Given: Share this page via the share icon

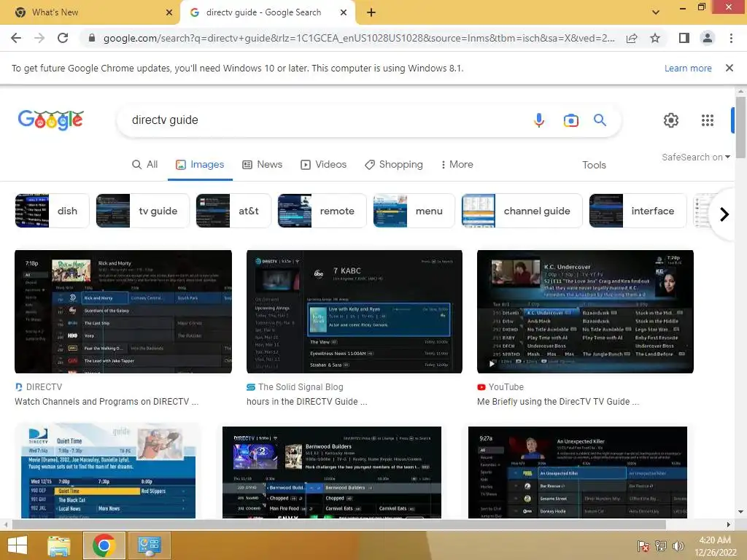Looking at the screenshot, I should [632, 38].
